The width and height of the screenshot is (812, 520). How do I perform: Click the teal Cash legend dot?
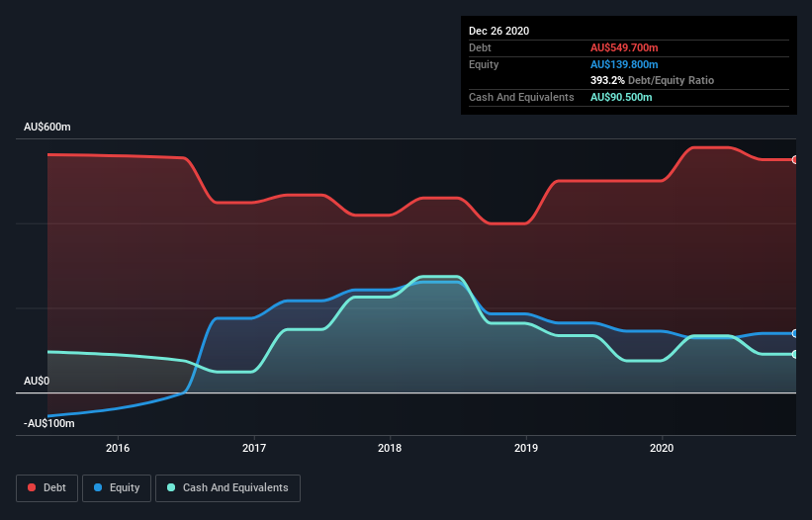171,487
